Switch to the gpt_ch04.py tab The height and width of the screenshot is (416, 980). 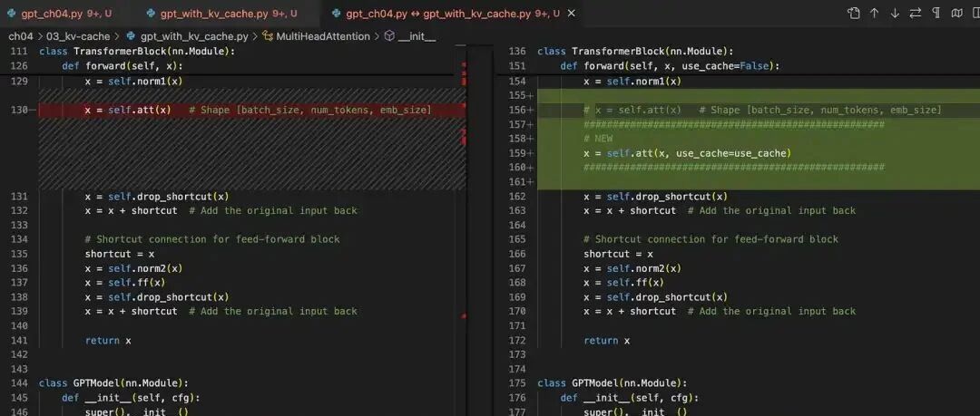62,13
